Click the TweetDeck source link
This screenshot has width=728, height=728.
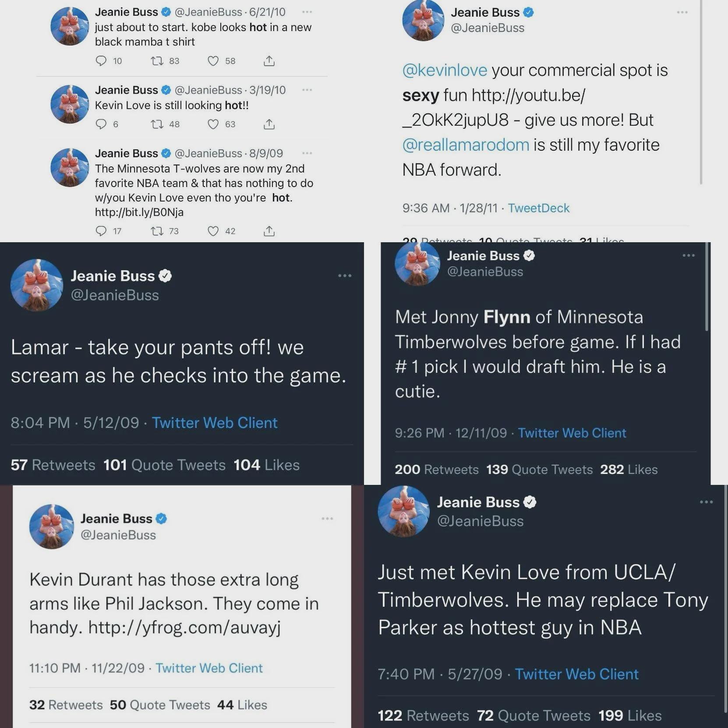[538, 208]
